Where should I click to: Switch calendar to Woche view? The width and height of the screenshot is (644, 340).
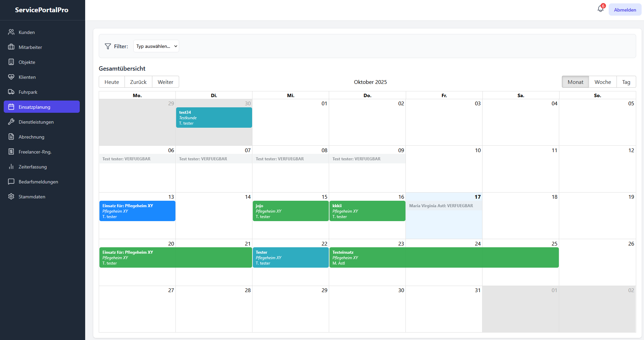point(602,82)
